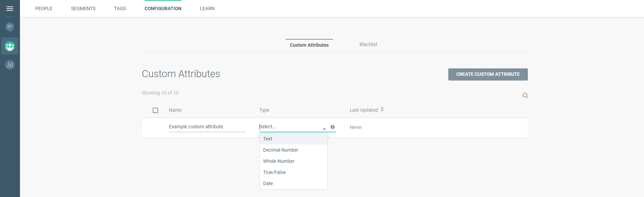644x197 pixels.
Task: Open the Segments navigation tab
Action: 83,8
